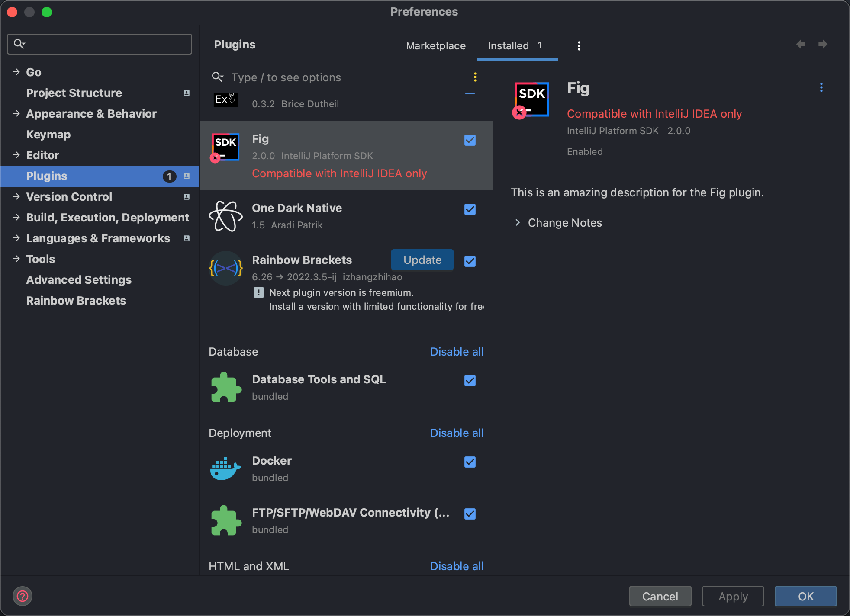This screenshot has width=850, height=616.
Task: Update the Rainbow Brackets plugin
Action: [422, 260]
